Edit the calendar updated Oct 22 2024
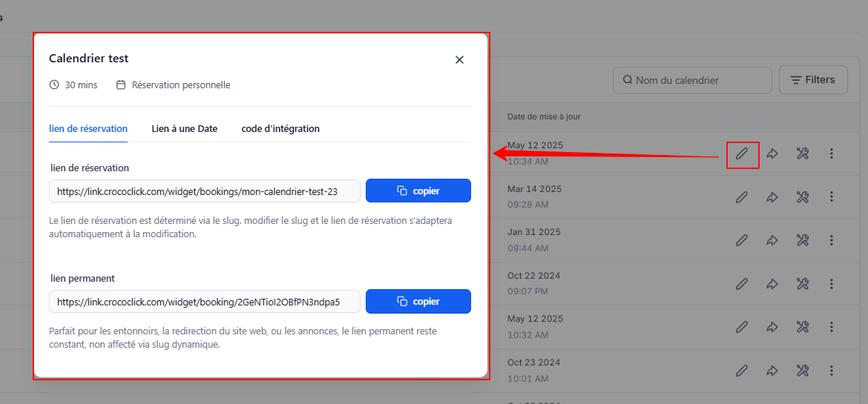868x404 pixels. pyautogui.click(x=742, y=284)
